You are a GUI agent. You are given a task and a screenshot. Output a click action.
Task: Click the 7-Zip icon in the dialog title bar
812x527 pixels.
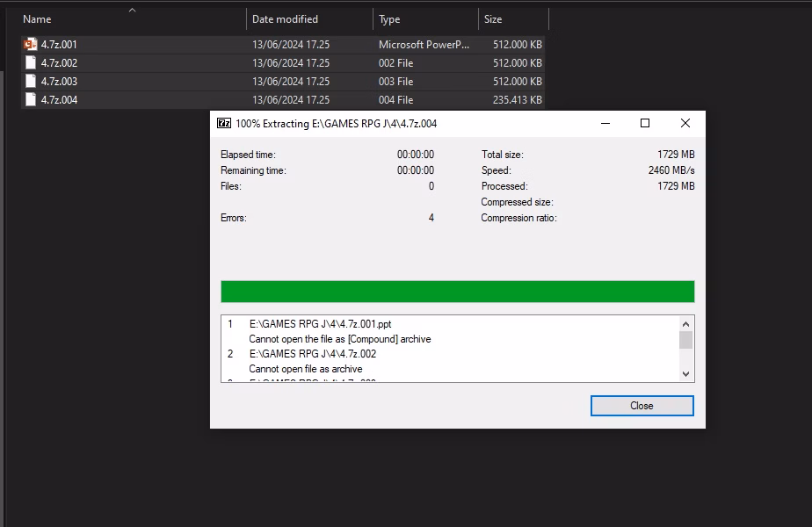[224, 123]
